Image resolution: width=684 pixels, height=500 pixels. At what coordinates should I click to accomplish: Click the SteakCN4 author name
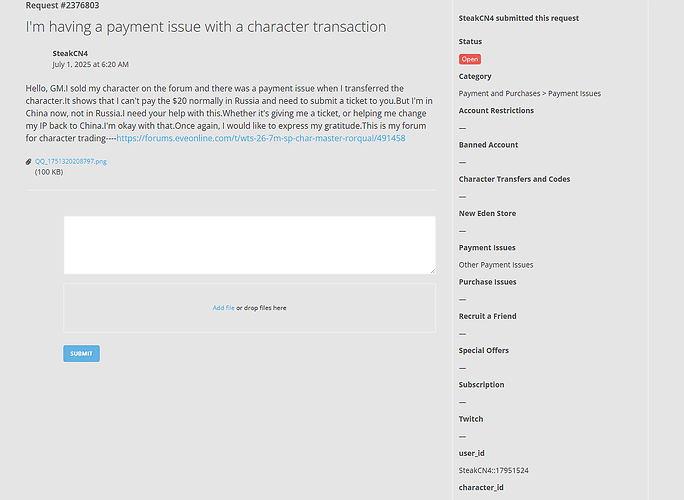tap(70, 53)
